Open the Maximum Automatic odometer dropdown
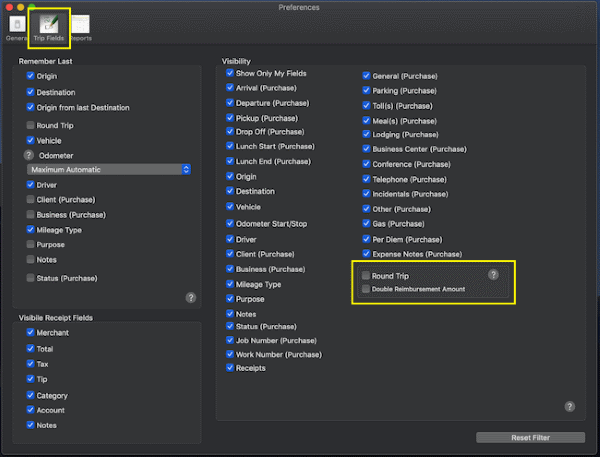The width and height of the screenshot is (600, 457). (x=109, y=170)
